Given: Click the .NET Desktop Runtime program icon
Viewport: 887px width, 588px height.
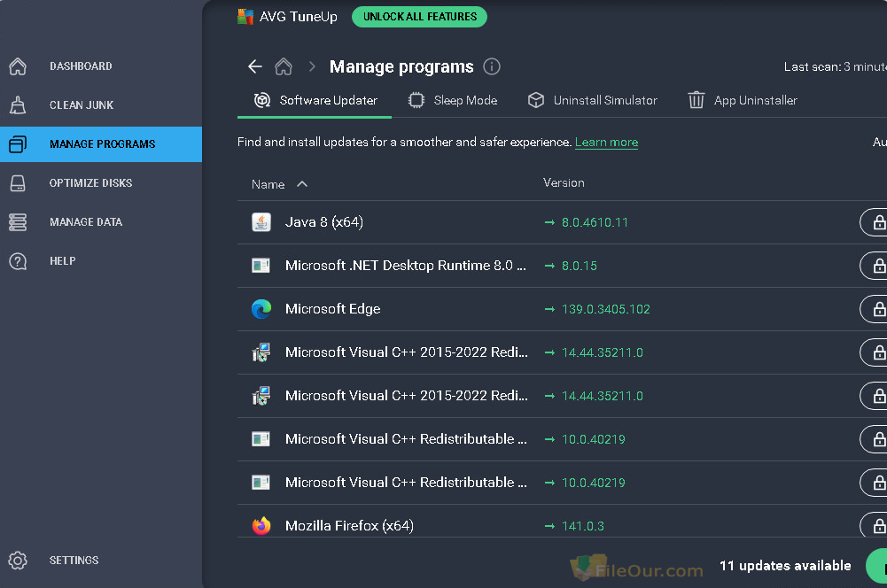Looking at the screenshot, I should pyautogui.click(x=261, y=266).
